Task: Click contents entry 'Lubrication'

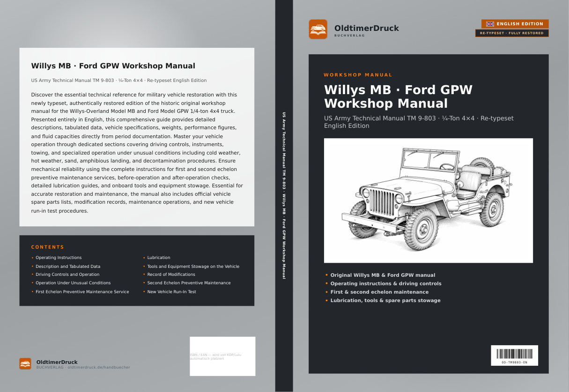Action: (159, 258)
